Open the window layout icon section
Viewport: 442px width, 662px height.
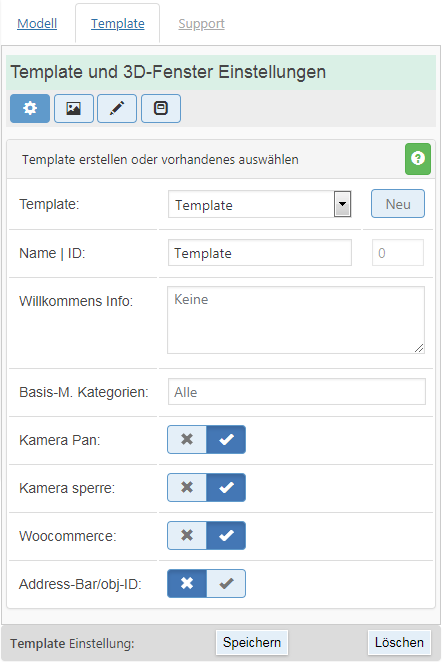click(161, 109)
